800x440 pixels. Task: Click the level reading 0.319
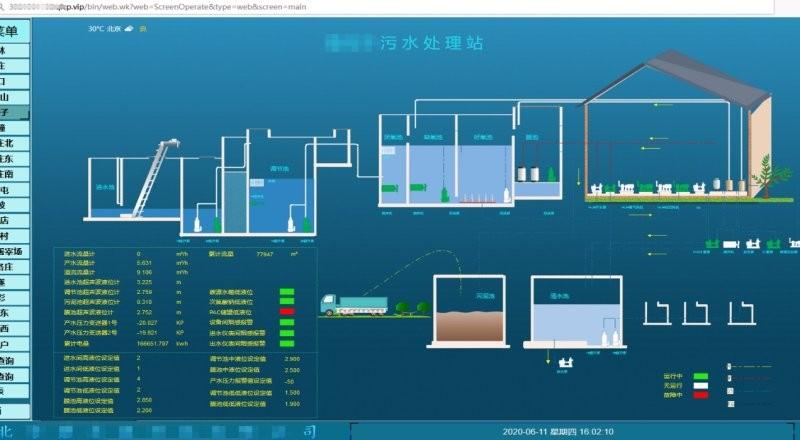(144, 302)
